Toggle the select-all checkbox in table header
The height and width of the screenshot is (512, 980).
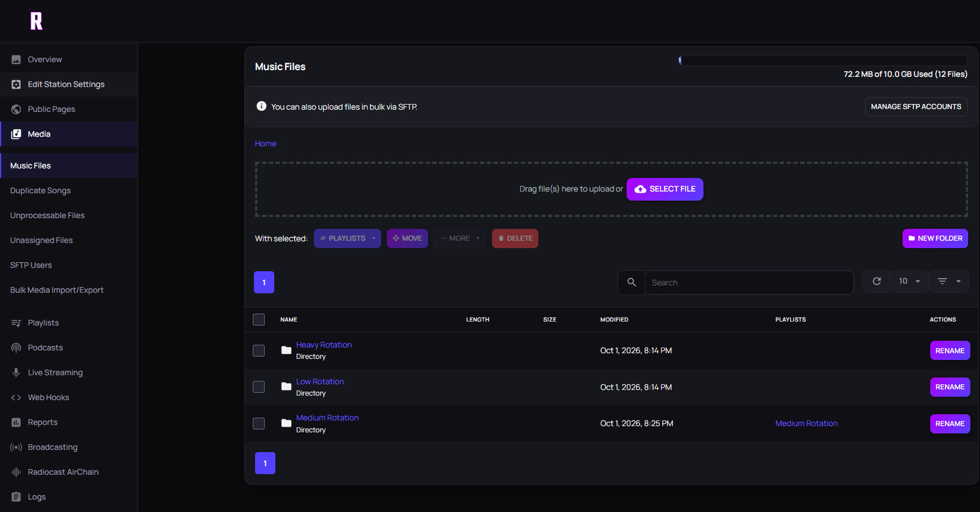click(x=259, y=320)
